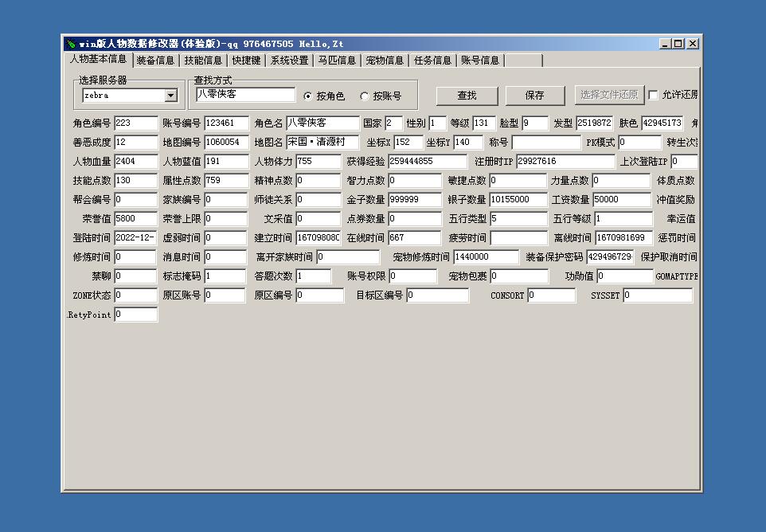Open the 马匹信息 tab

point(337,60)
